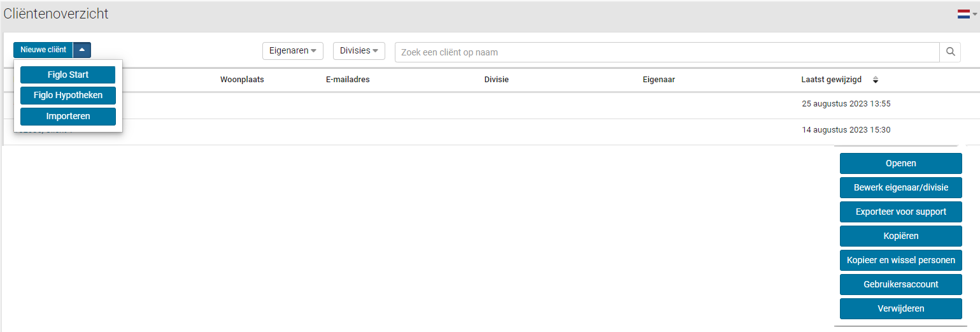
Task: Open the Gebruikersaccount option
Action: pyautogui.click(x=900, y=284)
